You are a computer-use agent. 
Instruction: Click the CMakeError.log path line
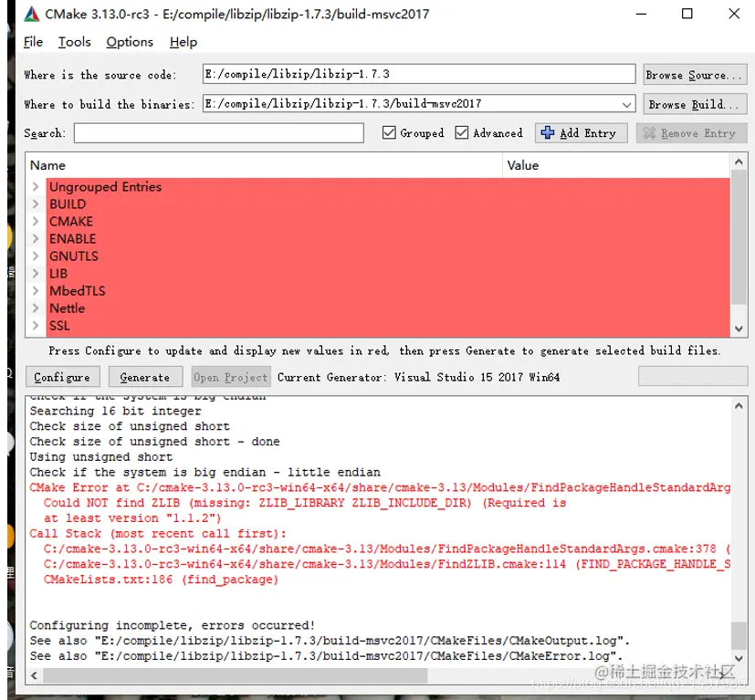pyautogui.click(x=326, y=656)
